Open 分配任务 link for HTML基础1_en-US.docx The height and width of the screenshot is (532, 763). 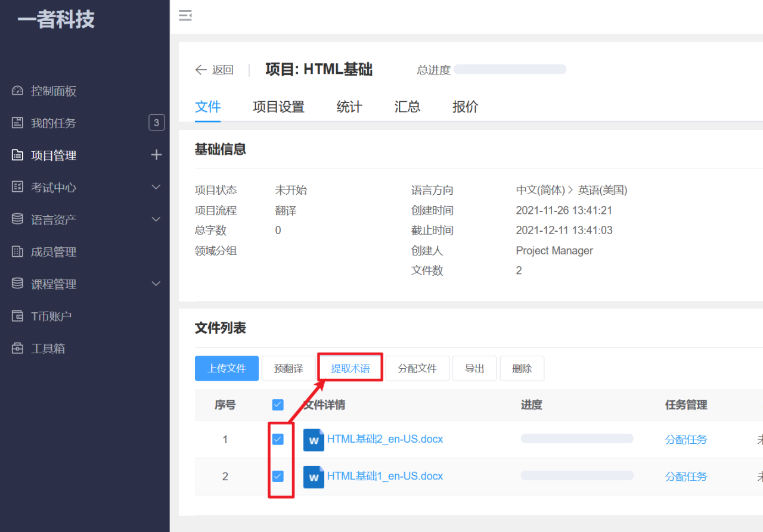686,476
